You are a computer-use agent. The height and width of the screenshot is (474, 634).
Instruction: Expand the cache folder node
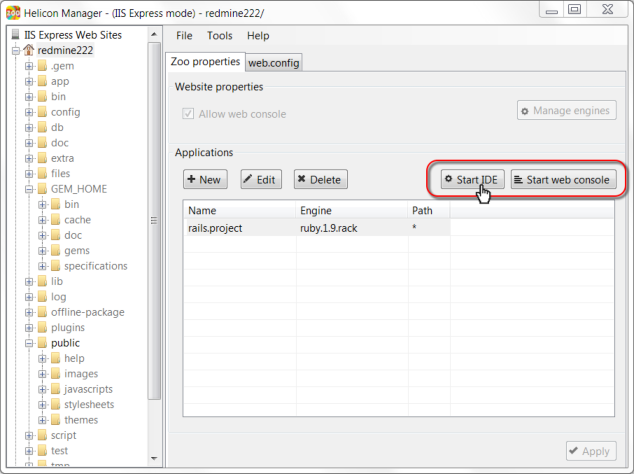[x=42, y=220]
